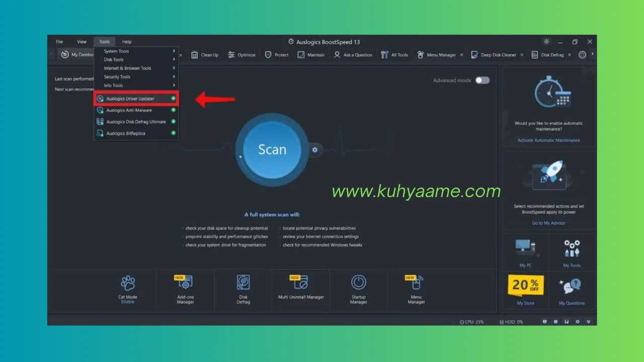Open the Protect tab
Screen dimensions: 644x362
click(x=277, y=55)
